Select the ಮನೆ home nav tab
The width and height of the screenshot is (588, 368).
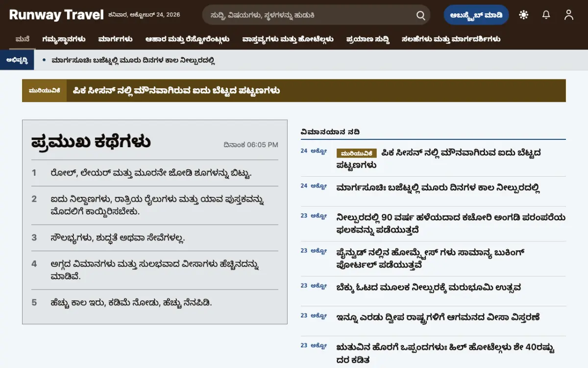(x=23, y=39)
